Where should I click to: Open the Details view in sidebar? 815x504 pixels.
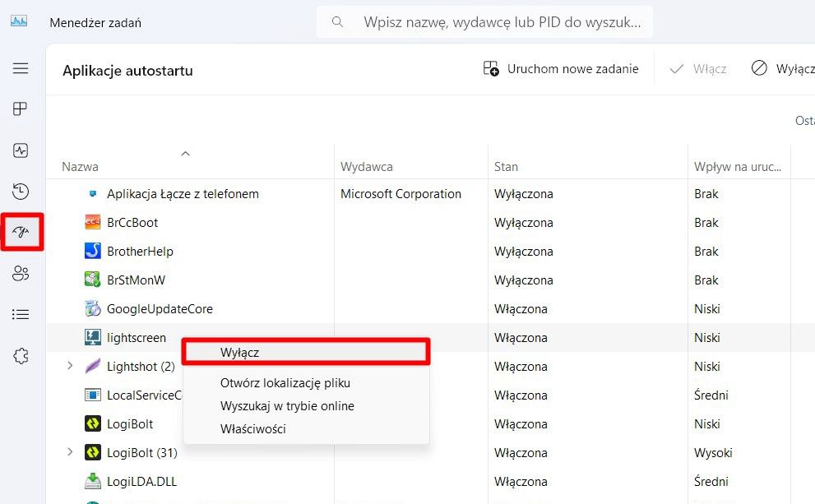tap(21, 314)
